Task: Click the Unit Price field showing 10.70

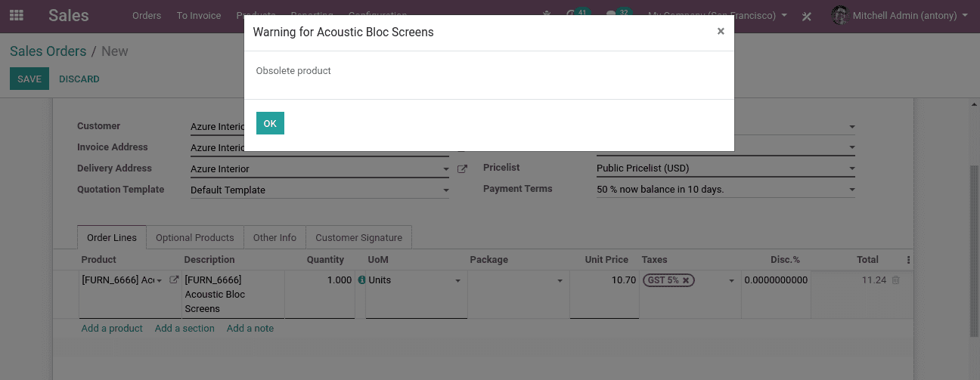Action: point(604,295)
